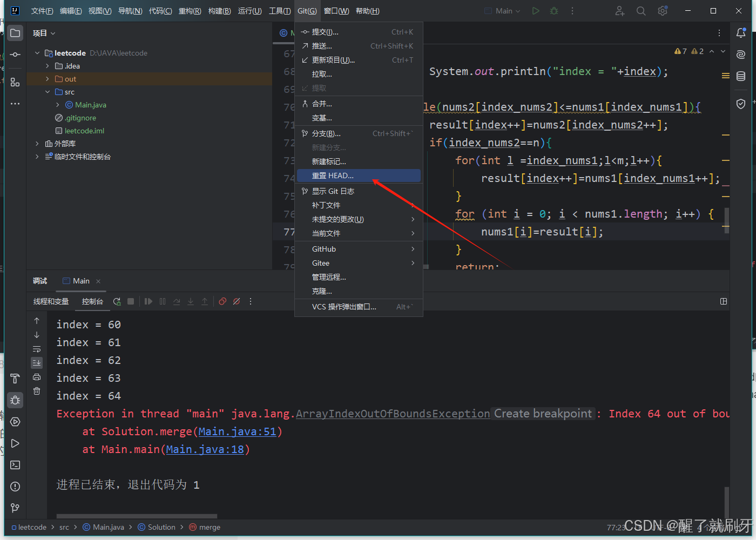Collapse the leetcode project root
This screenshot has height=540, width=756.
(37, 53)
